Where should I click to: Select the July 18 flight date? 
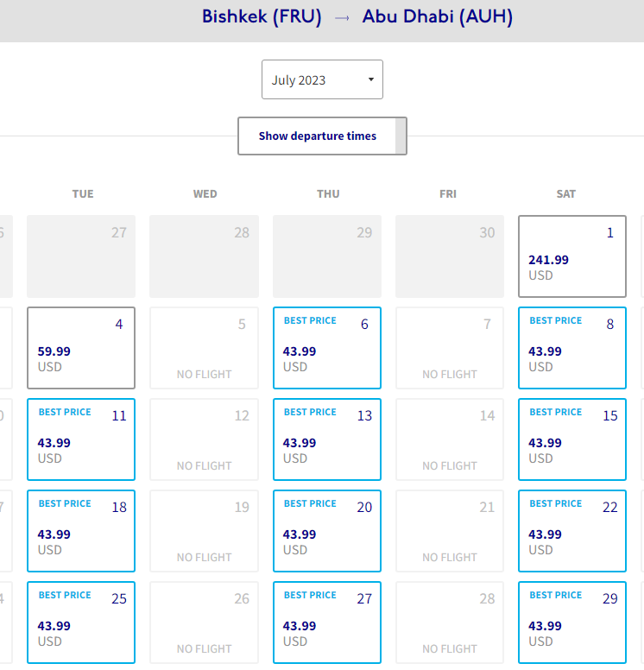pos(81,531)
